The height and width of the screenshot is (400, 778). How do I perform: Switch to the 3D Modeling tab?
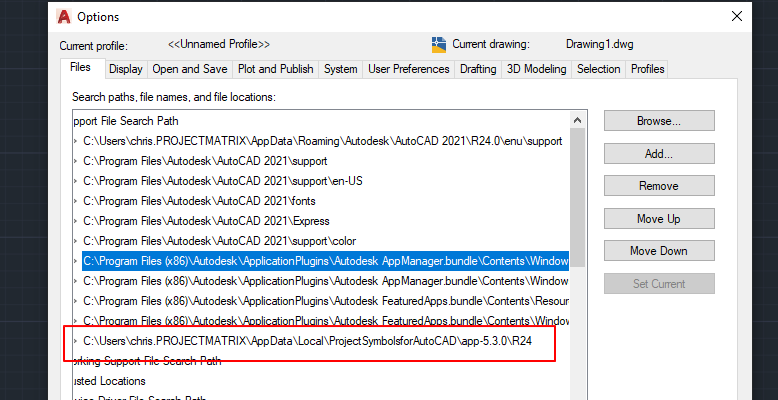pyautogui.click(x=536, y=69)
